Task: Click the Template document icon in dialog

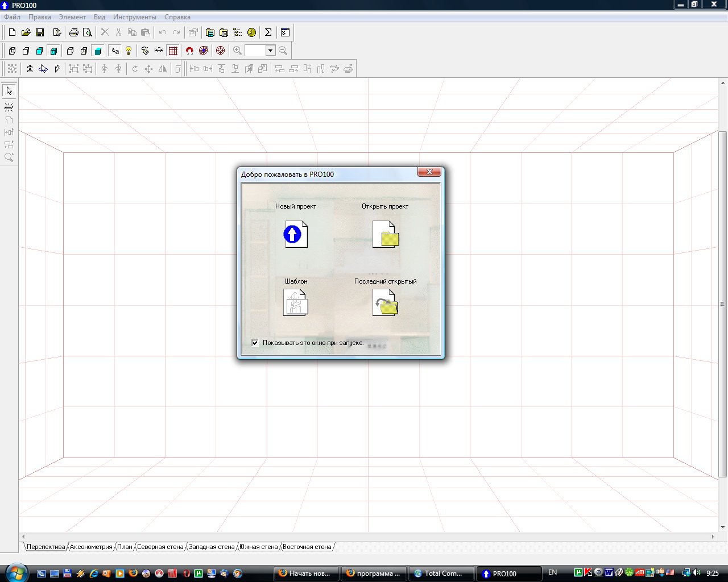Action: tap(296, 302)
